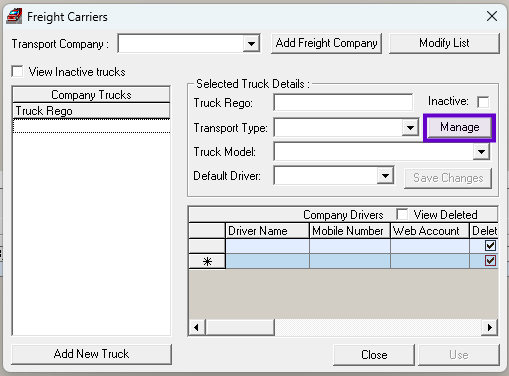The image size is (509, 376).
Task: Open Modify List
Action: 444,43
